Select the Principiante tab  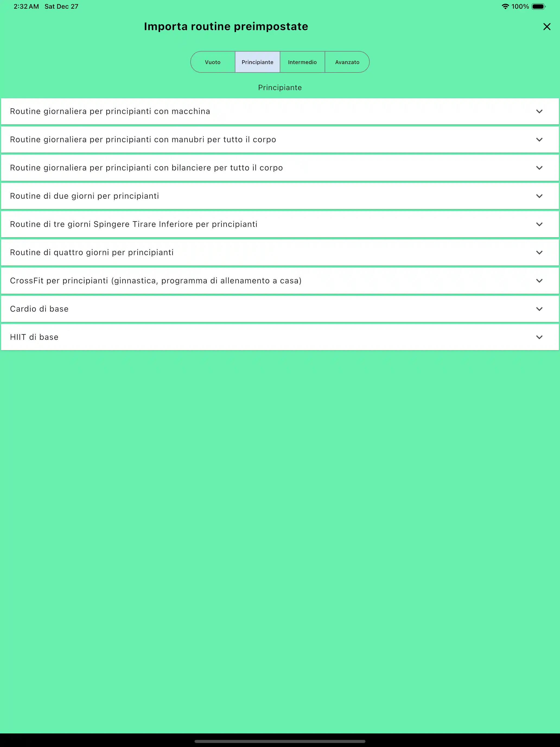(x=257, y=62)
